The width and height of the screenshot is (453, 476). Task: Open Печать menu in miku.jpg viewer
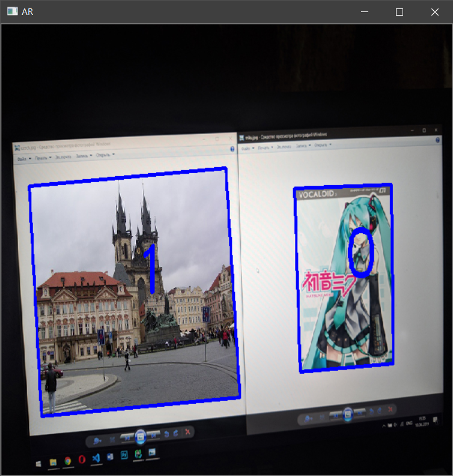pyautogui.click(x=266, y=147)
